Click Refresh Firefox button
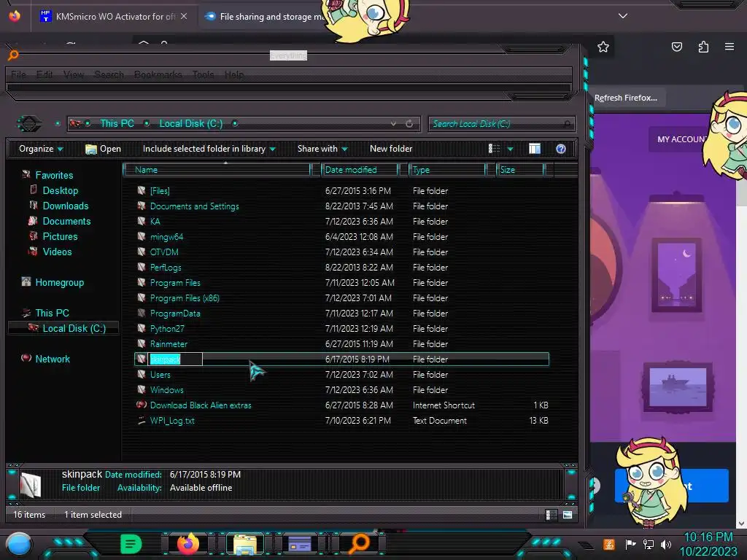The height and width of the screenshot is (560, 747). pyautogui.click(x=625, y=98)
